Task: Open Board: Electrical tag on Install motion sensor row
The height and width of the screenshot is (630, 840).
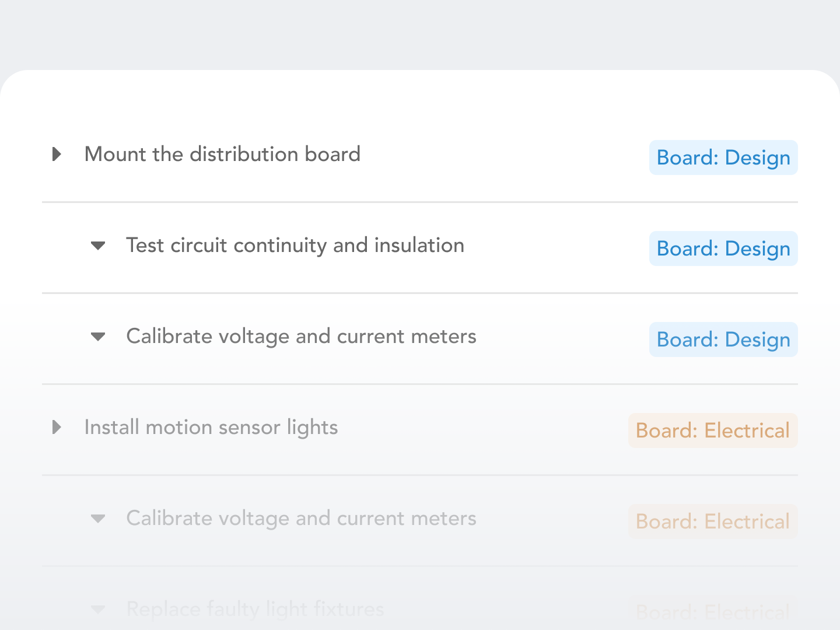Action: click(x=713, y=430)
